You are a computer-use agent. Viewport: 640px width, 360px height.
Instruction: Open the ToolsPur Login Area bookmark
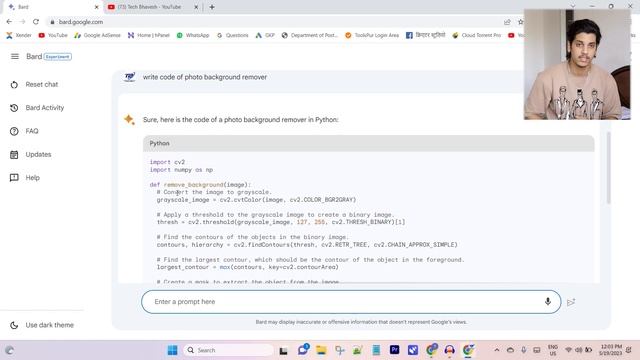point(372,36)
